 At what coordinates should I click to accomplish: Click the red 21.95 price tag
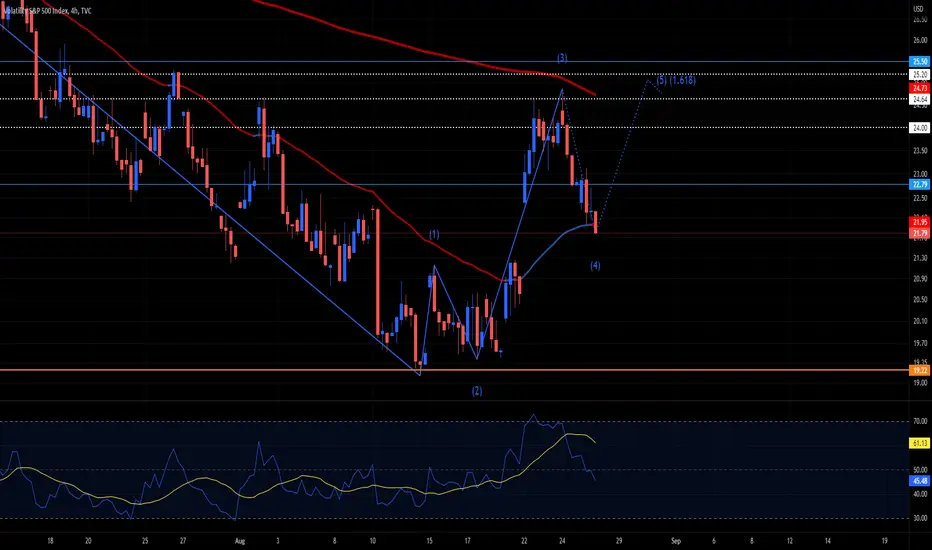(x=920, y=222)
